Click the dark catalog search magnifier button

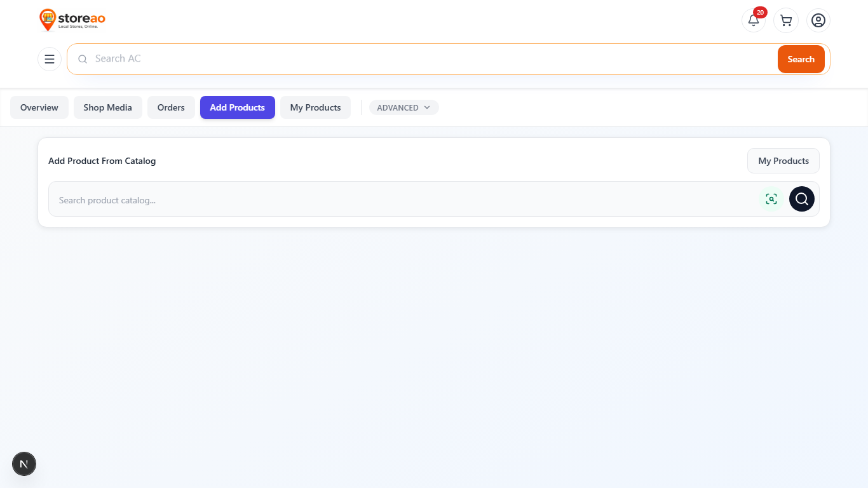(x=802, y=199)
